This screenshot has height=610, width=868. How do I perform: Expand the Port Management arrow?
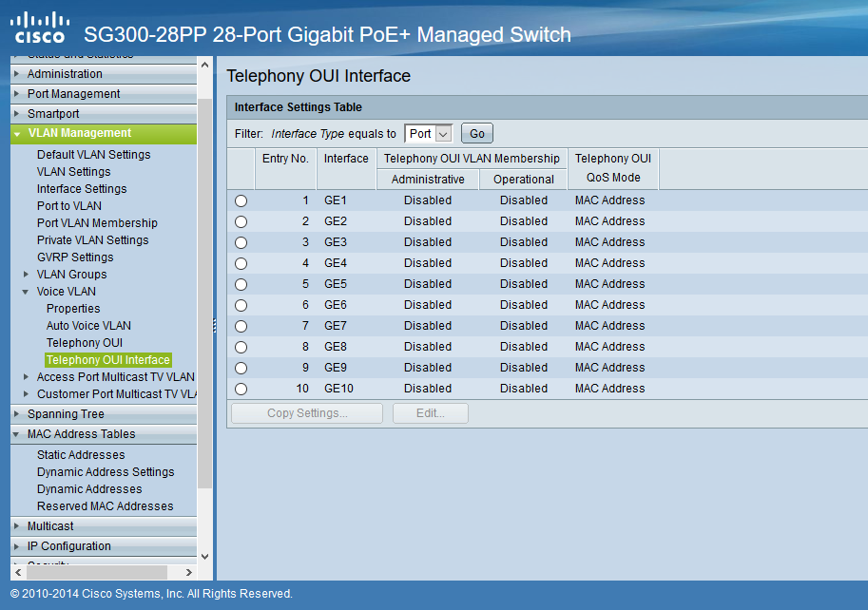click(x=16, y=93)
